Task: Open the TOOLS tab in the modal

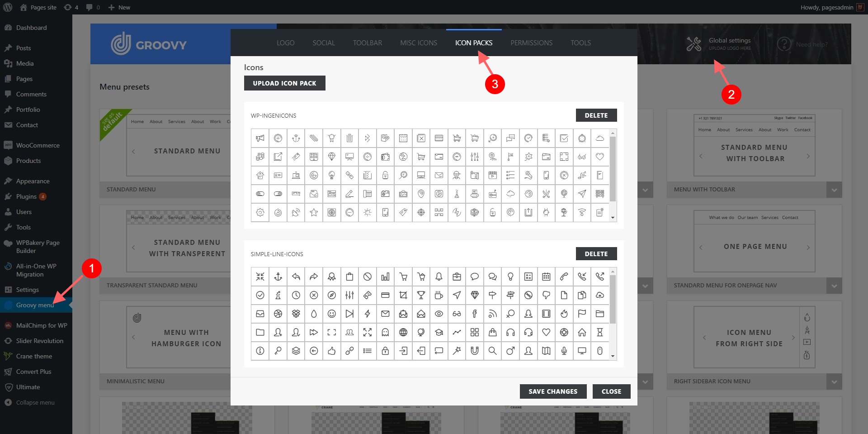Action: pyautogui.click(x=580, y=43)
